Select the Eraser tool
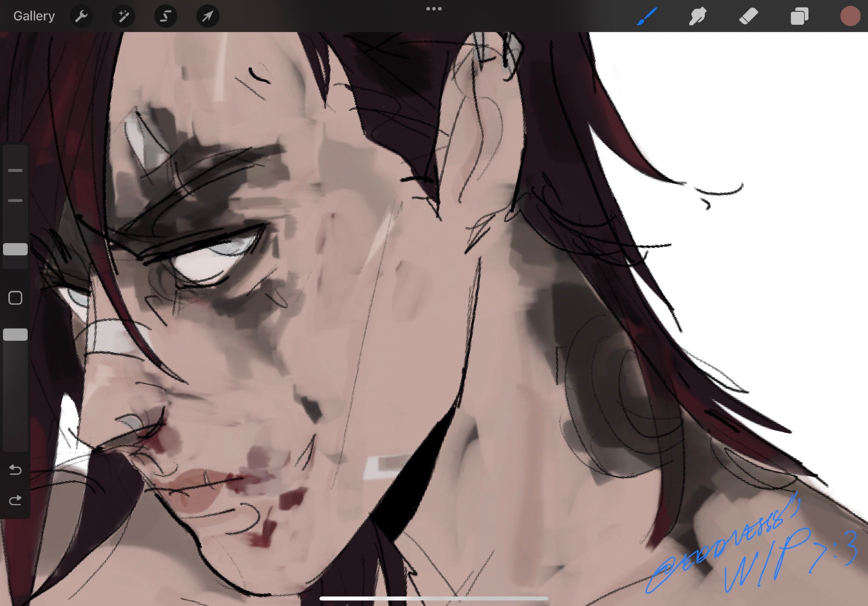This screenshot has height=606, width=868. tap(748, 16)
